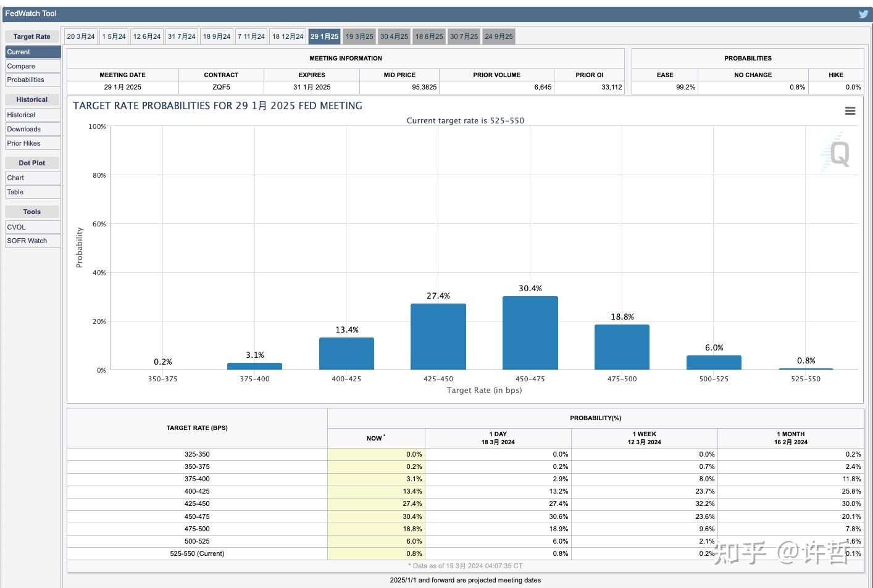The height and width of the screenshot is (588, 873).
Task: Open the Historical data link
Action: [33, 115]
